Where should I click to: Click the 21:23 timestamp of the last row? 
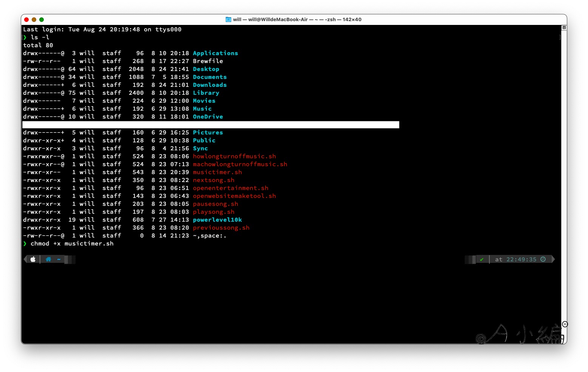point(179,236)
